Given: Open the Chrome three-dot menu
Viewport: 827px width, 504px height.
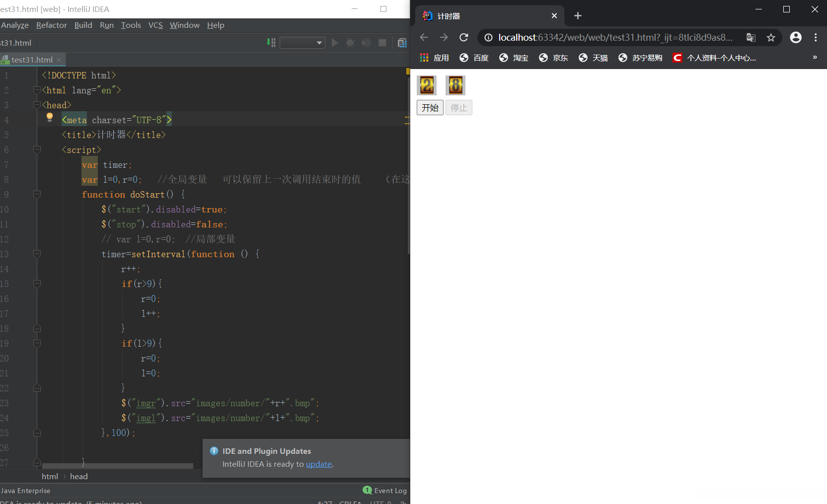Looking at the screenshot, I should (816, 37).
